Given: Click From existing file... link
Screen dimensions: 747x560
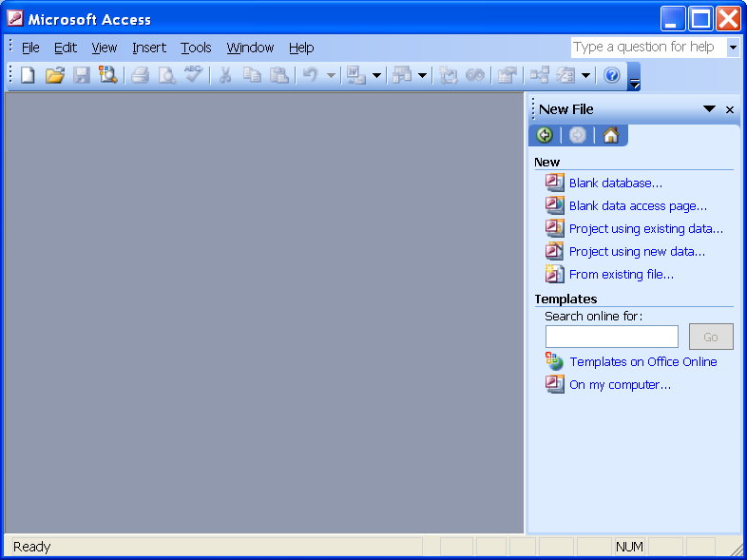Looking at the screenshot, I should click(622, 275).
